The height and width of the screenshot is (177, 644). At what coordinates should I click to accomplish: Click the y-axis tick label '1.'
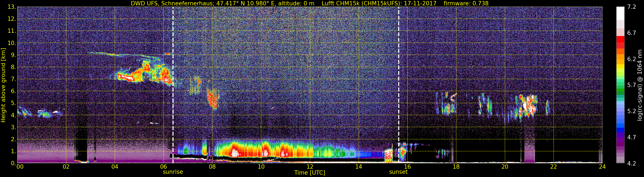(x=13, y=151)
